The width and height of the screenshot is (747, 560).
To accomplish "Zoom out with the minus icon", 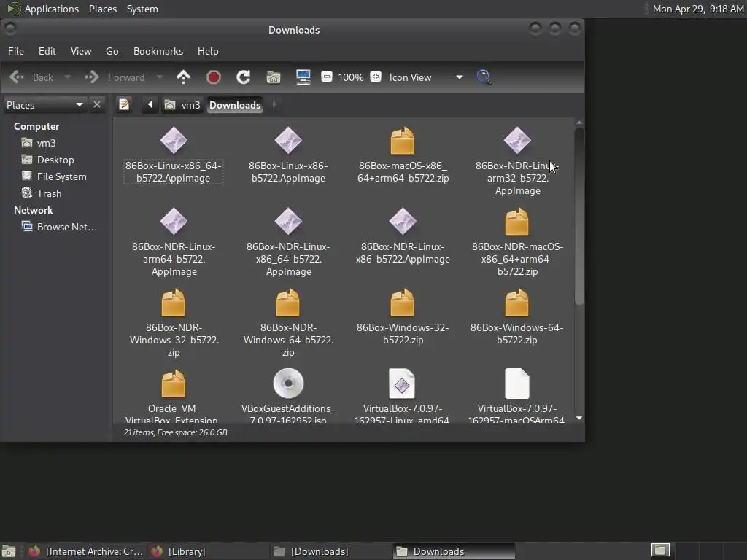I will [327, 77].
